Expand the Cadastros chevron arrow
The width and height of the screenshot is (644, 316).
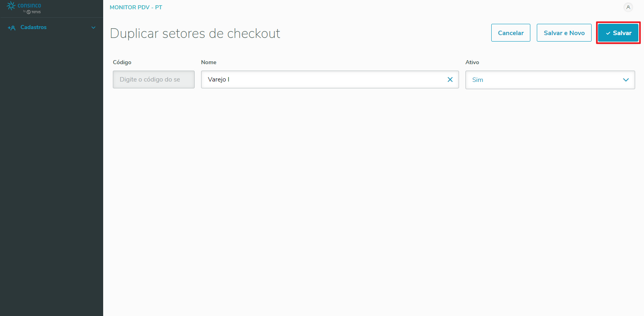coord(93,27)
